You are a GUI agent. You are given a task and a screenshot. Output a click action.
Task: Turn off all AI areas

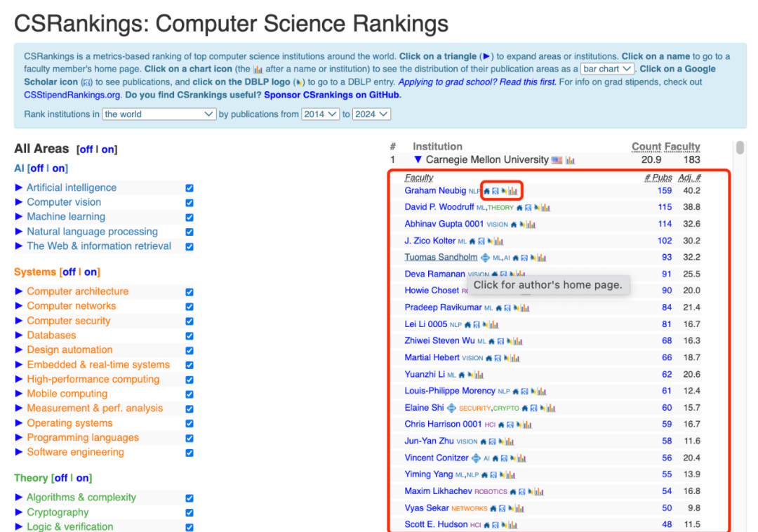[37, 168]
